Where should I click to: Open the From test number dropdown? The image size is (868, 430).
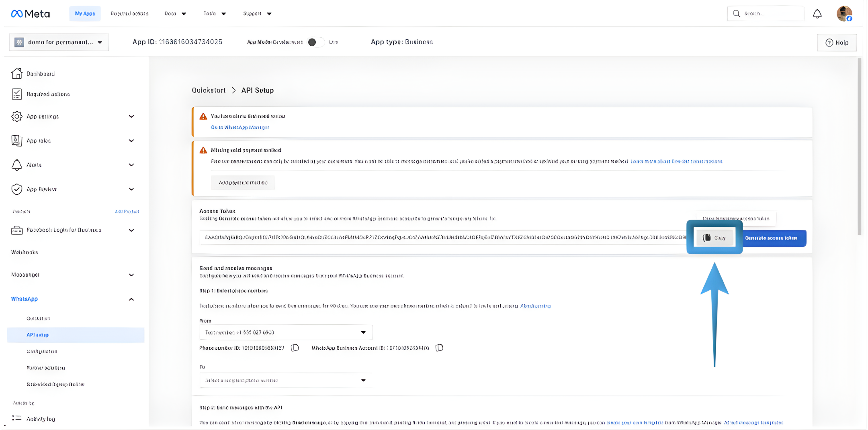286,332
